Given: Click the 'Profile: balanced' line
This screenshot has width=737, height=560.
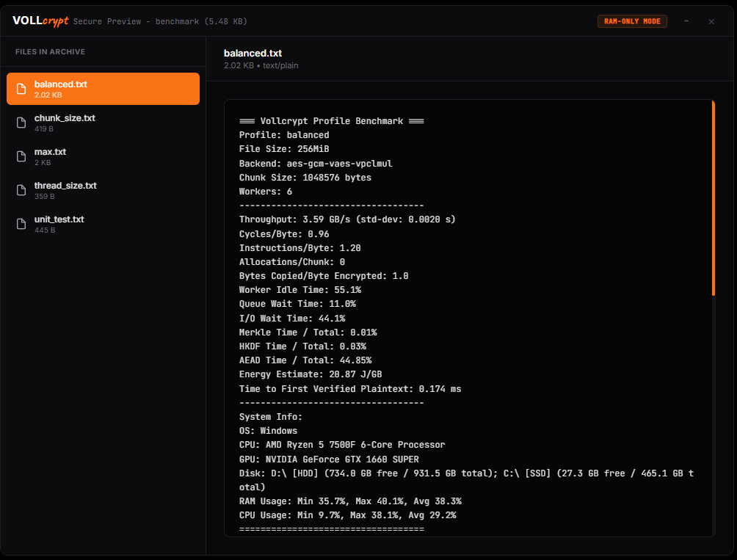Looking at the screenshot, I should (x=284, y=135).
